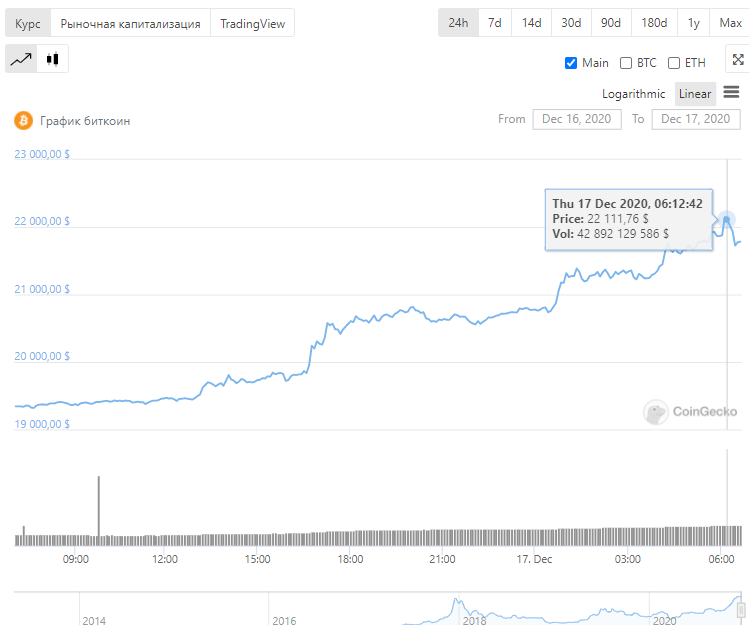Toggle the Main checkbox
This screenshot has height=625, width=749.
click(x=570, y=63)
